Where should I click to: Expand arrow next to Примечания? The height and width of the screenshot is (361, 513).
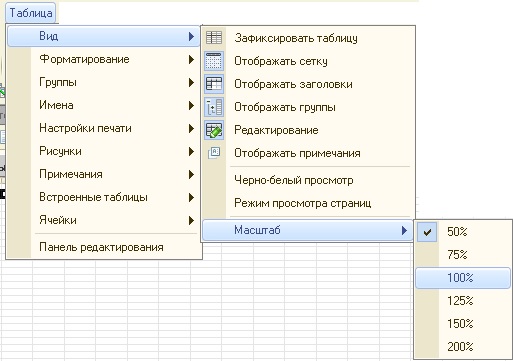[x=191, y=174]
